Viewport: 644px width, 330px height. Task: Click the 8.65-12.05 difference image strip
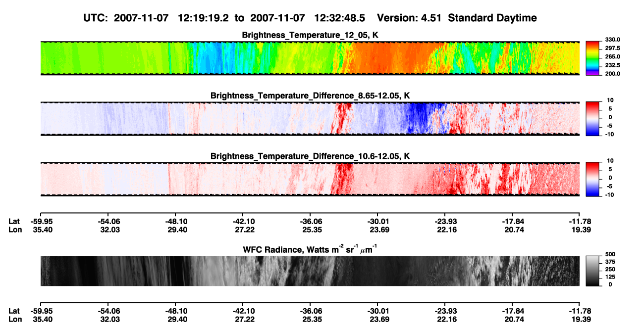coord(310,118)
